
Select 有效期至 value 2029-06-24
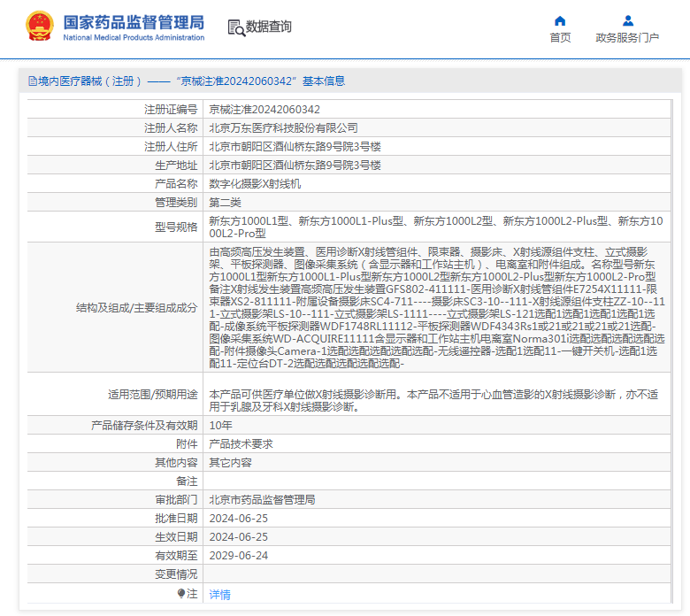click(239, 555)
